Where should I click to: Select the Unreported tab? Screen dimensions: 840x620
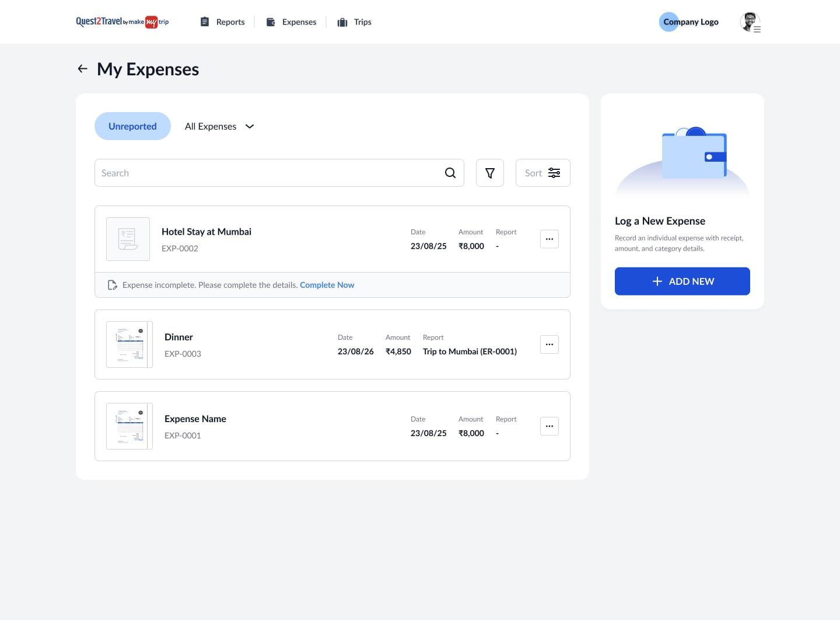132,126
